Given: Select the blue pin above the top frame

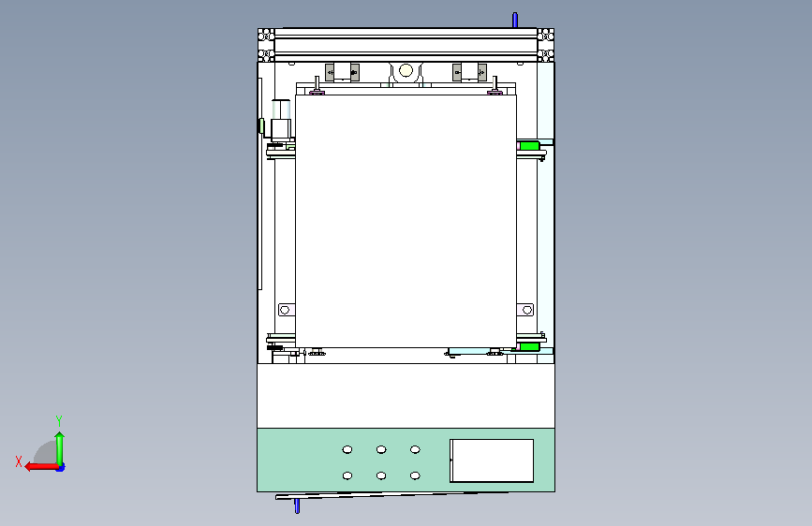Looking at the screenshot, I should click(515, 21).
